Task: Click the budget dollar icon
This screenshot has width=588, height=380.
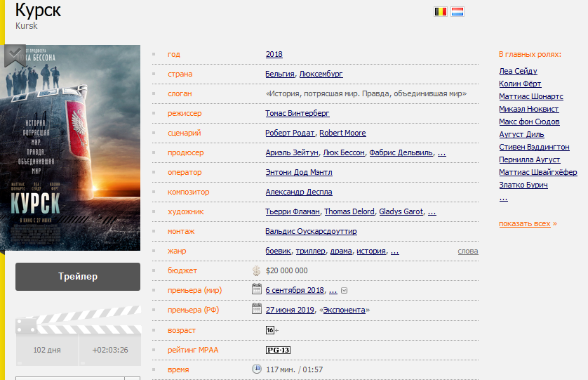Action: 257,270
